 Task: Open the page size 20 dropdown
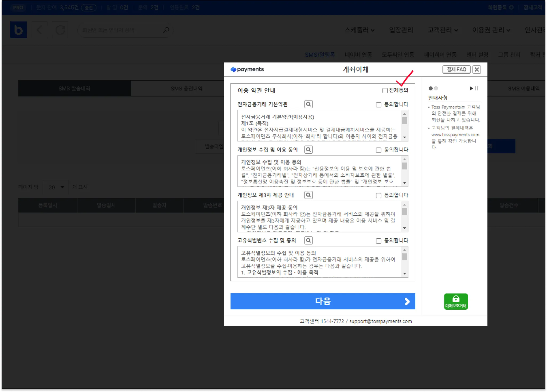click(x=56, y=187)
